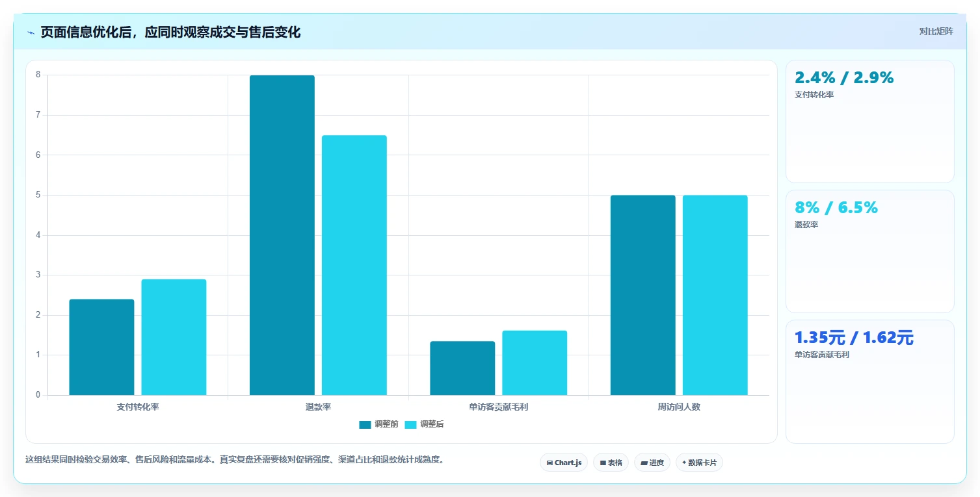
Task: Click the 退款率 x-axis label
Action: pyautogui.click(x=318, y=407)
